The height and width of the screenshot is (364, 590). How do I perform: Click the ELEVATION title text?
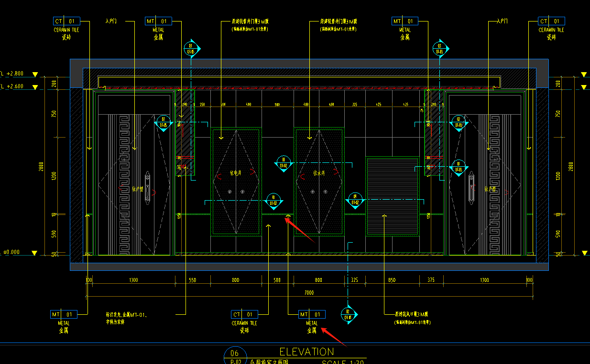click(x=306, y=352)
